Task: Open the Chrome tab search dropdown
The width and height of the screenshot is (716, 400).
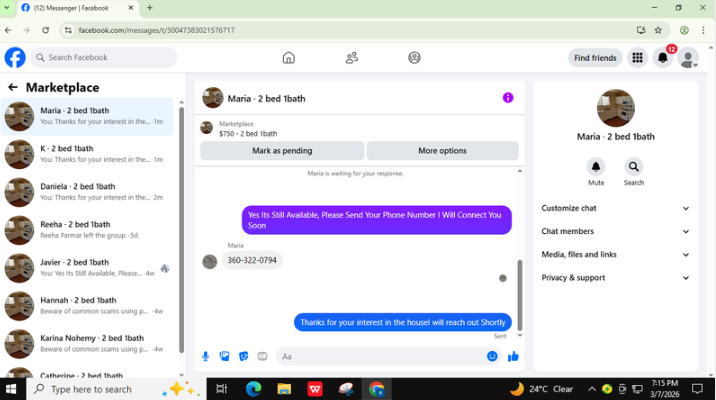Action: (x=6, y=8)
